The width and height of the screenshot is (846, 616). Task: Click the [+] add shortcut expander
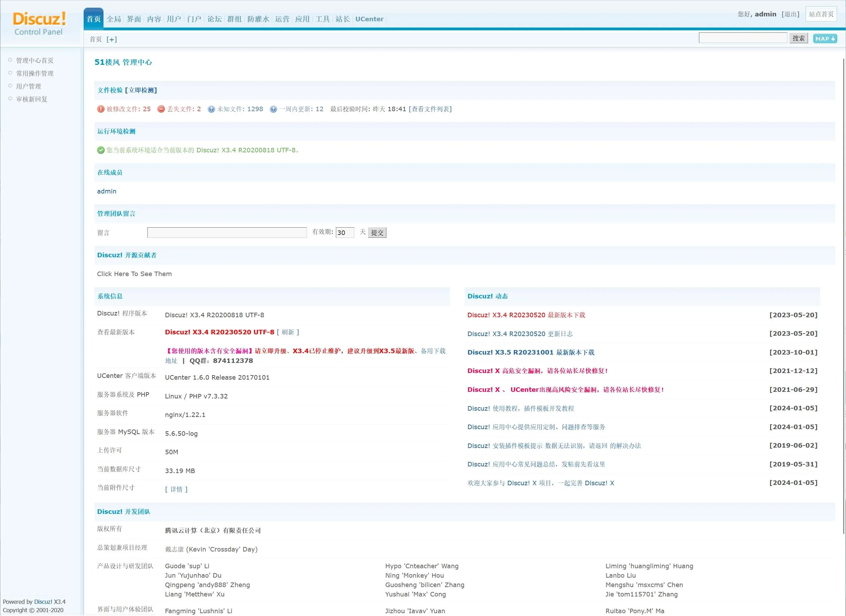(x=111, y=39)
